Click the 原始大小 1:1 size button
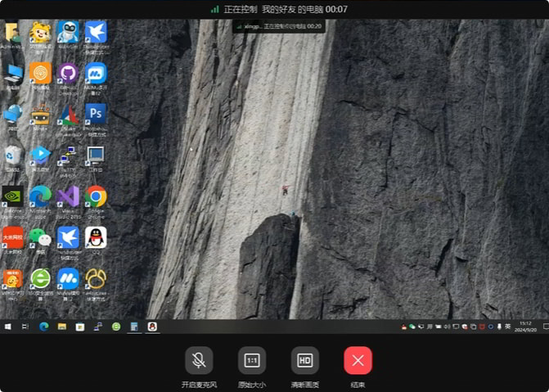 pyautogui.click(x=252, y=360)
